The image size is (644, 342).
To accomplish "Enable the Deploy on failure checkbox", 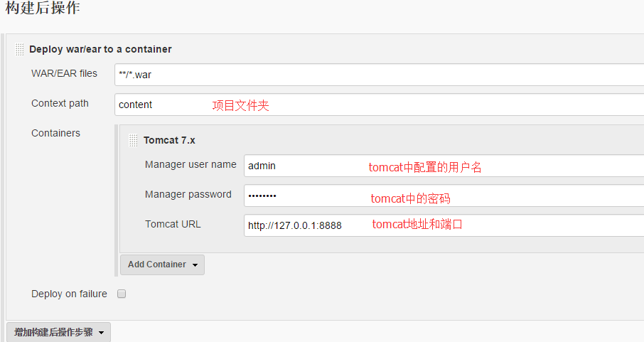I will click(122, 294).
